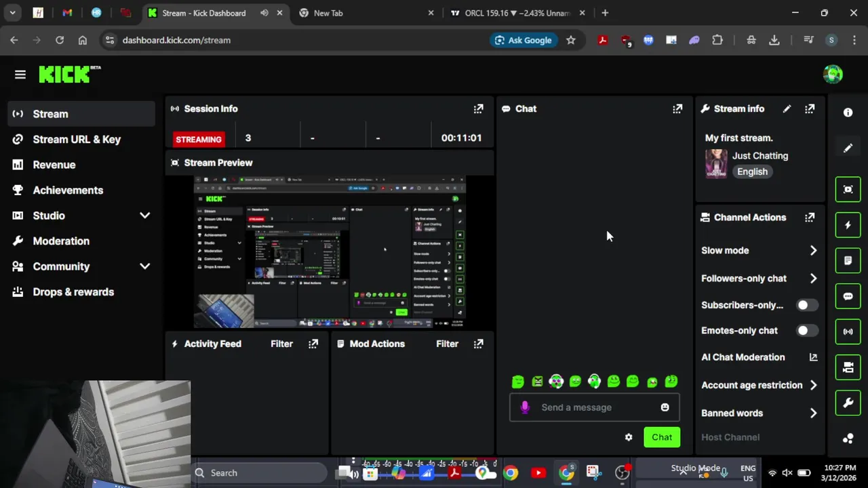Viewport: 868px width, 488px height.
Task: Toggle Subscribers-only chat switch
Action: 807,305
